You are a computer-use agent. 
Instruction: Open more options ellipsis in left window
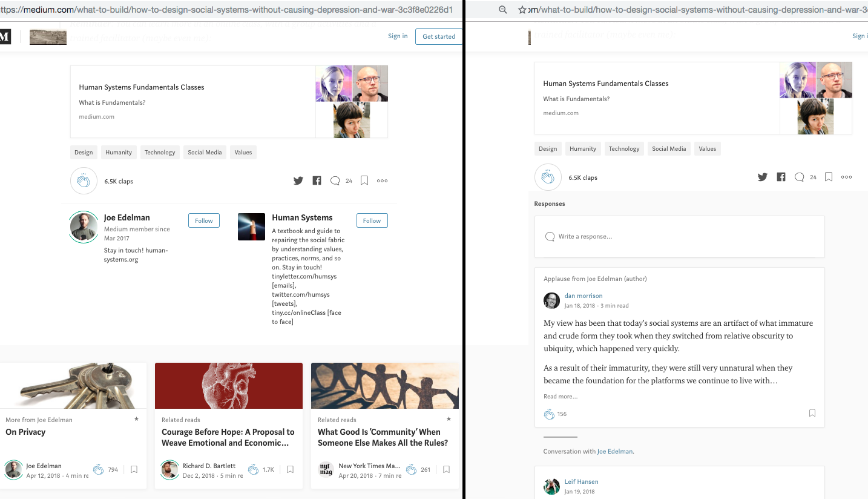[x=382, y=180]
